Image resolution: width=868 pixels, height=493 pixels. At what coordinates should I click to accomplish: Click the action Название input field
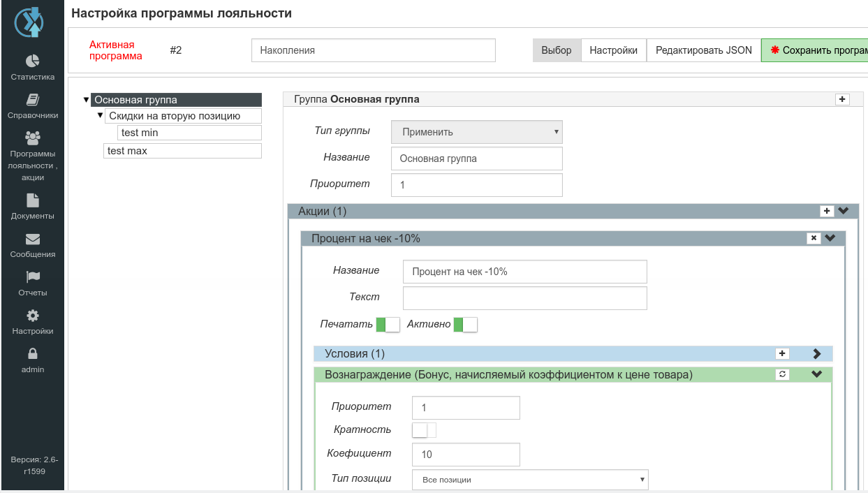point(525,272)
